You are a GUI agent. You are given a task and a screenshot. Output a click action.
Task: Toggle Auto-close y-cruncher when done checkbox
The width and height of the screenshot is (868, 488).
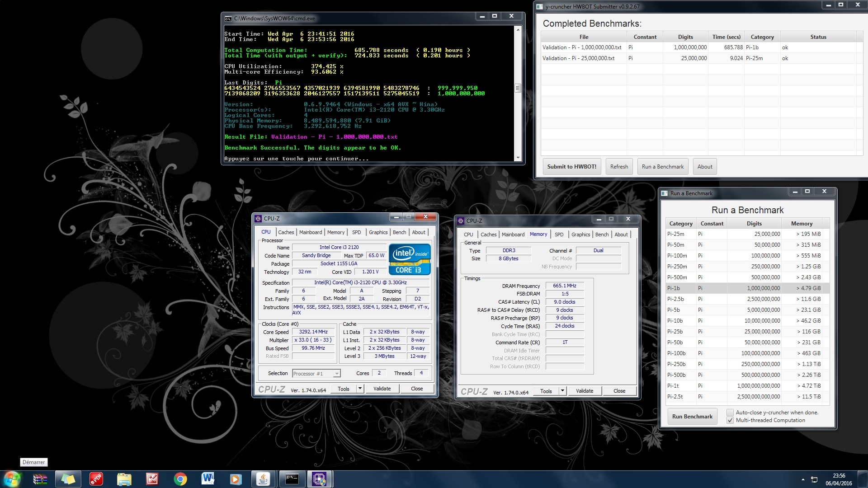coord(730,413)
